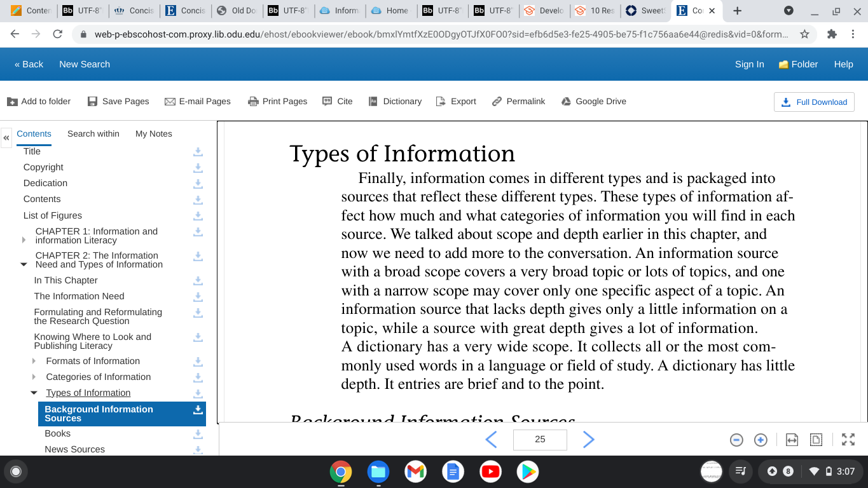This screenshot has width=868, height=488.
Task: Enter full screen reading mode
Action: click(x=848, y=440)
